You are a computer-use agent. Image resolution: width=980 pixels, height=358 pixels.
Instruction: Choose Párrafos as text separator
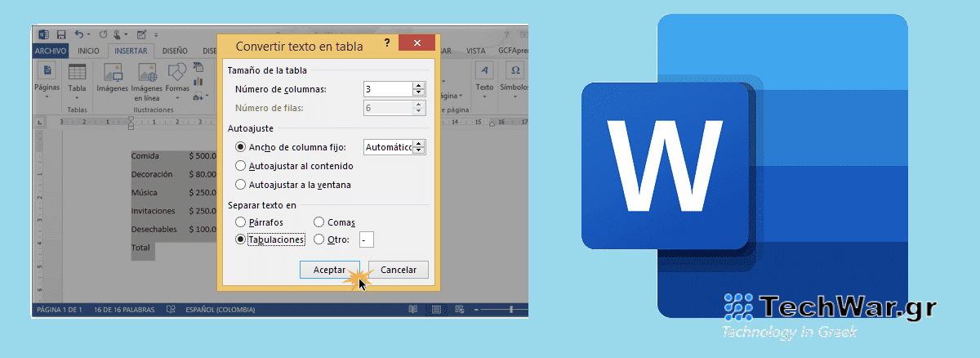click(x=240, y=222)
